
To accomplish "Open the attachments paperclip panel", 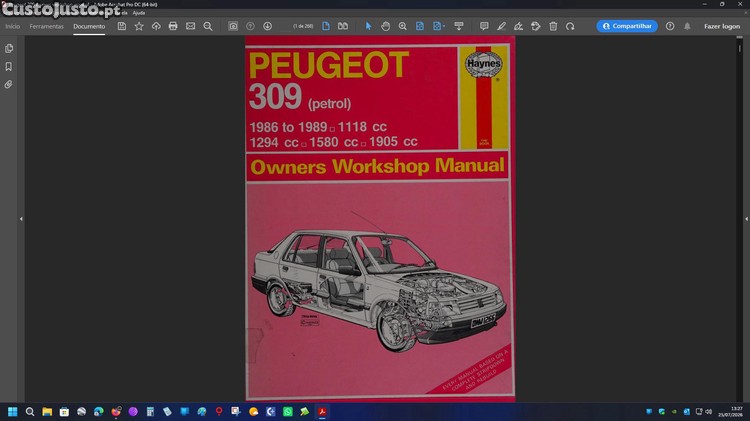I will (9, 85).
